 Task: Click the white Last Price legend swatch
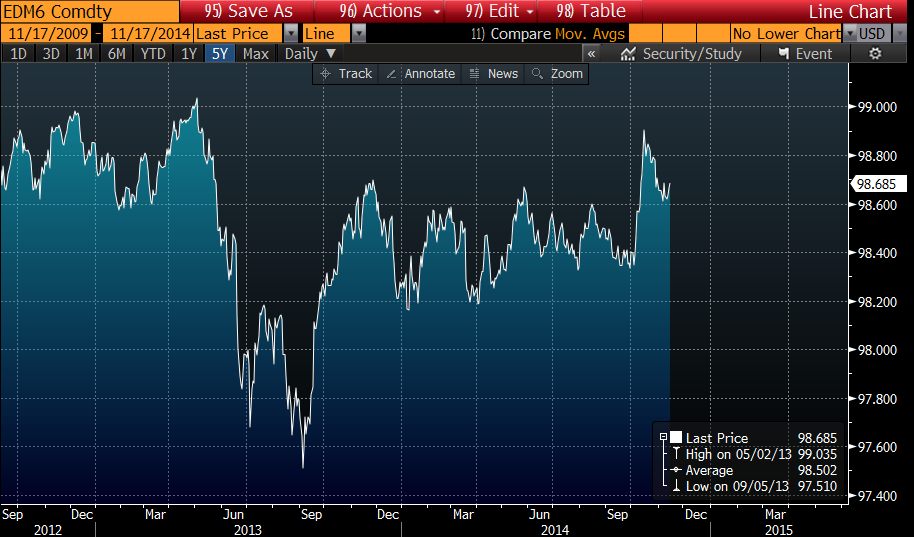(x=676, y=437)
